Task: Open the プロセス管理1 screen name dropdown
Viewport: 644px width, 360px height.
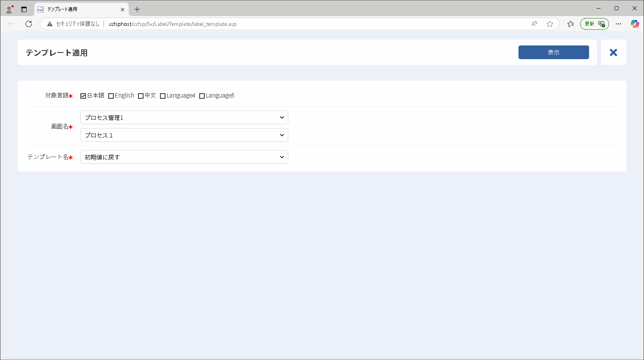Action: tap(184, 118)
